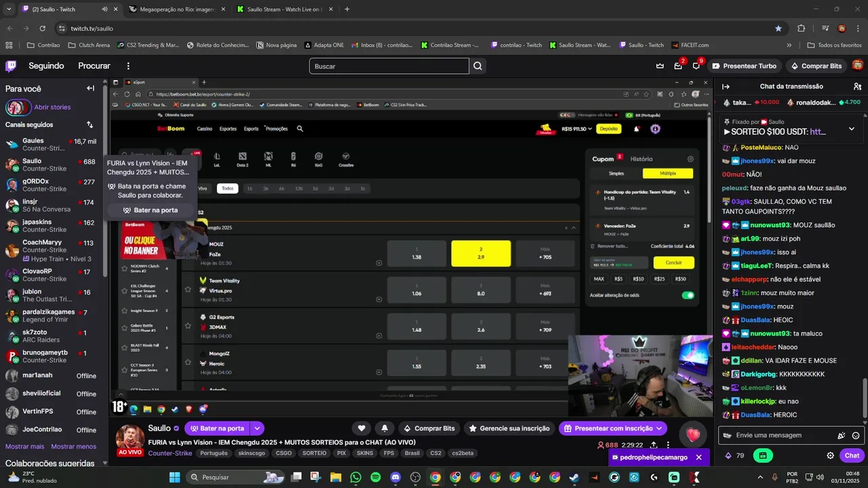The height and width of the screenshot is (488, 868).
Task: Open WhatsApp from the taskbar
Action: click(x=356, y=477)
